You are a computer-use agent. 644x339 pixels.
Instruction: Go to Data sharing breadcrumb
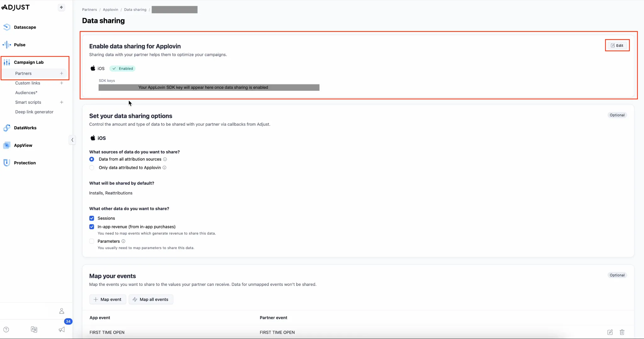pyautogui.click(x=135, y=10)
